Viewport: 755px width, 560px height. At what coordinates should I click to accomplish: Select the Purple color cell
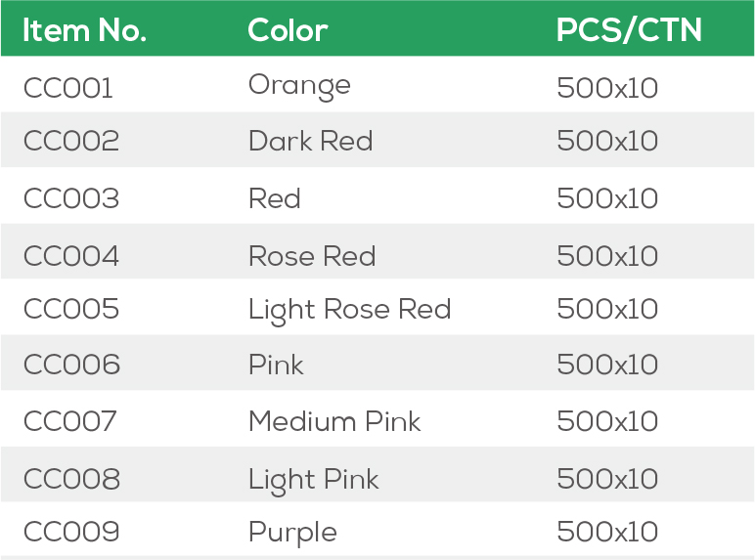(x=292, y=533)
